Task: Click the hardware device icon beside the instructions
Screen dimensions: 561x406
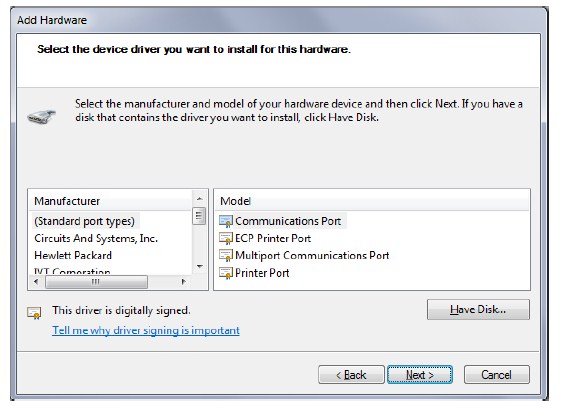Action: pyautogui.click(x=42, y=116)
